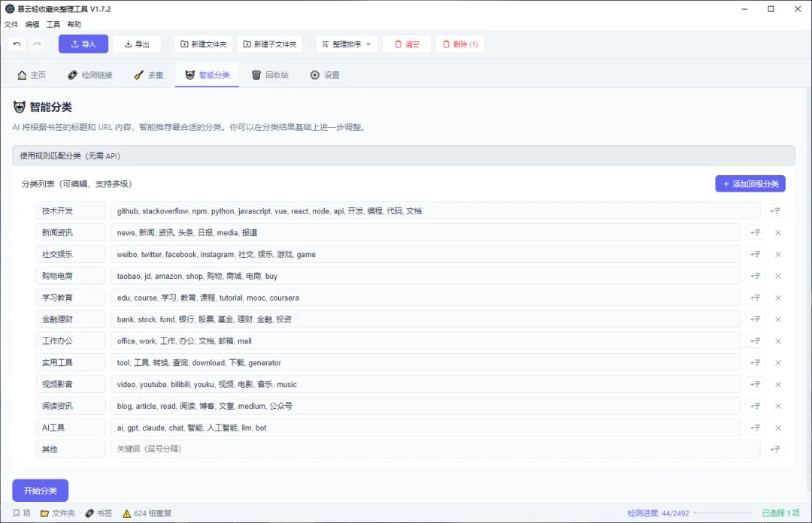Add subcategory to 技术开发 row
This screenshot has height=523, width=812.
[775, 210]
